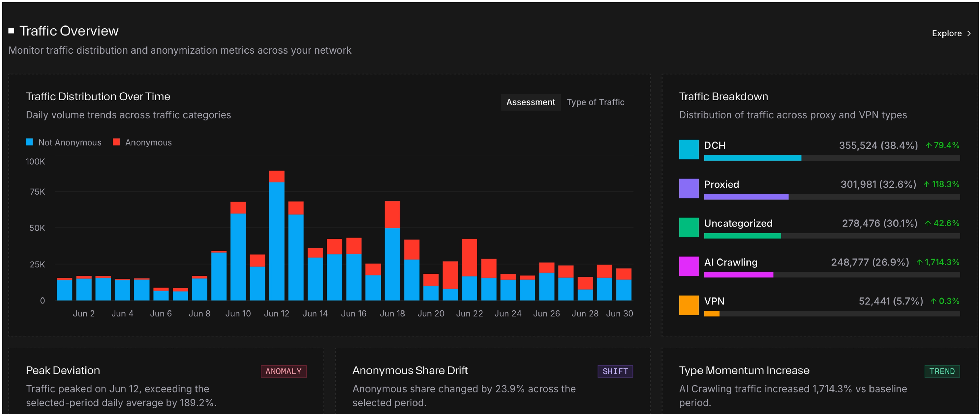Click the 100K axis label
Viewport: 980px width, 415px height.
pyautogui.click(x=35, y=162)
